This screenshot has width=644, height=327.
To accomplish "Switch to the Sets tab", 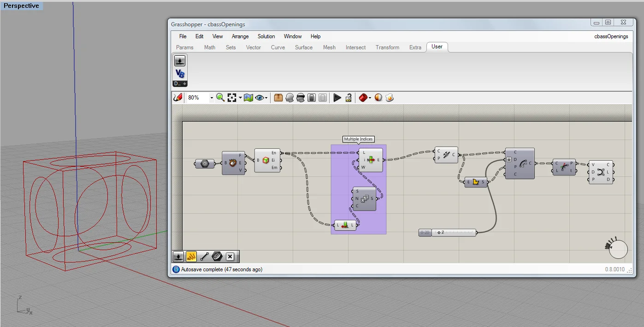I will [x=231, y=47].
